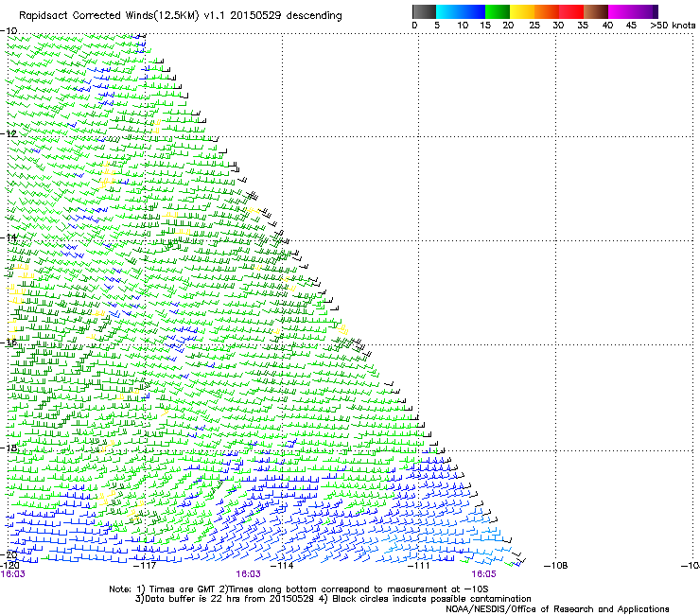This screenshot has width=700, height=615.
Task: Click the brown 35-40 knots legend swatch
Action: coord(596,11)
